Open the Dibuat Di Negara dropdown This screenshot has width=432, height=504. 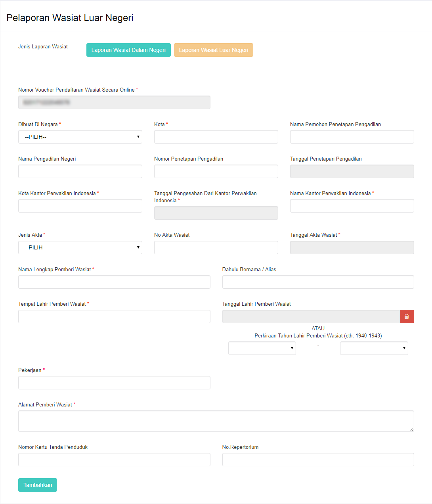(x=80, y=137)
